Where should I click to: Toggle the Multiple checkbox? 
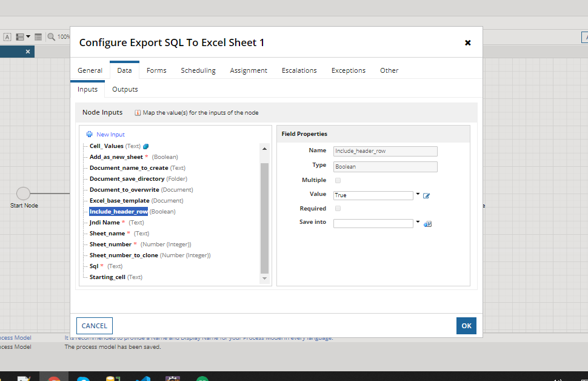point(338,180)
